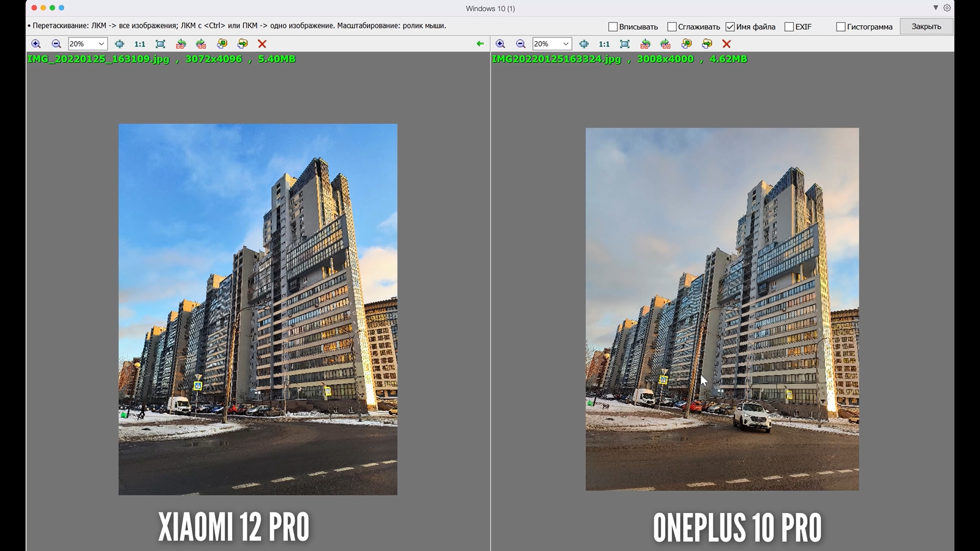Image resolution: width=980 pixels, height=551 pixels.
Task: Click the IMG20220125163324.jpg file label
Action: coord(556,59)
